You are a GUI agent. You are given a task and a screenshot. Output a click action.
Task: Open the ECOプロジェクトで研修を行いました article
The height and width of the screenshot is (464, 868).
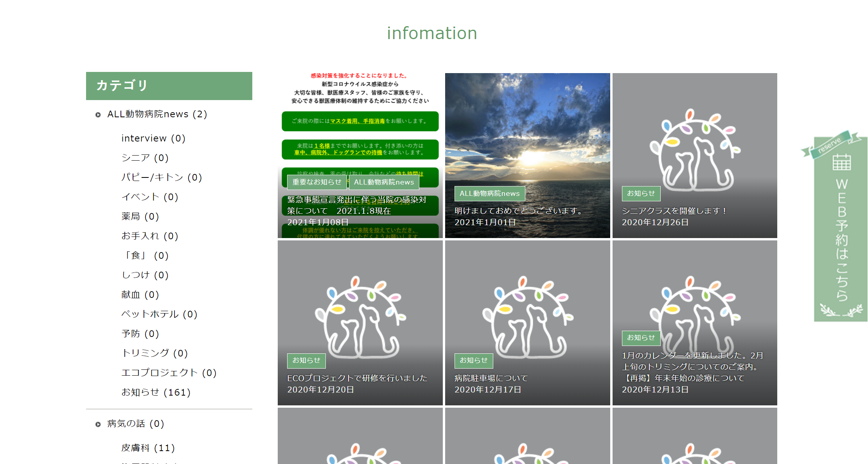coord(357,378)
